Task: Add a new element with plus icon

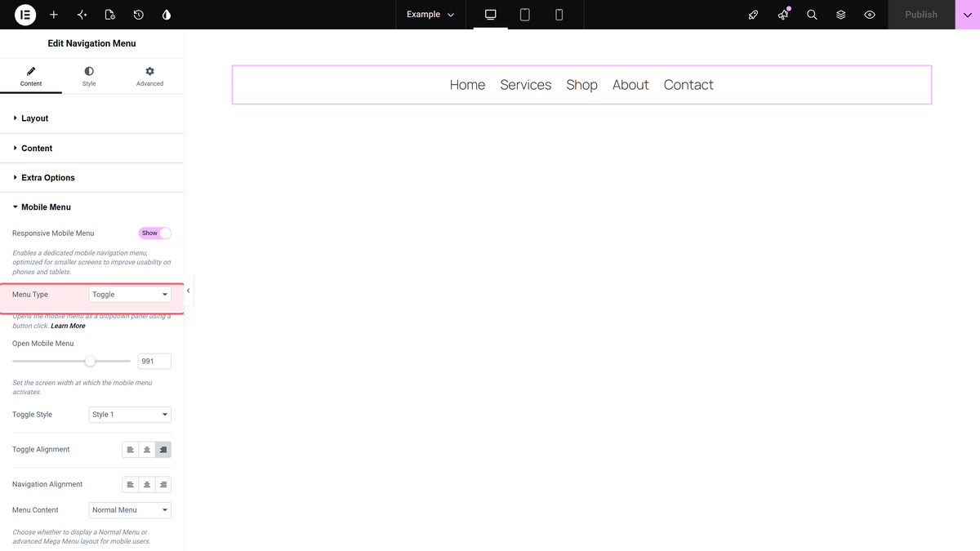Action: 54,15
